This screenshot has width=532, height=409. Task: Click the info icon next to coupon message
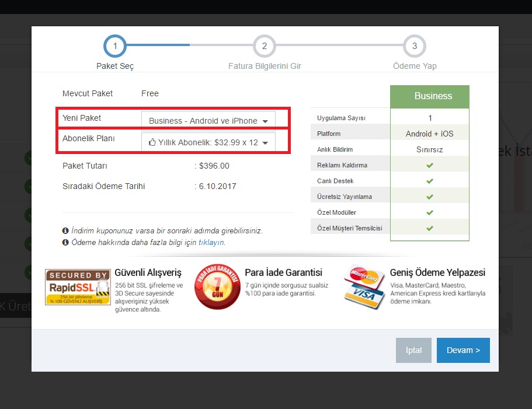65,230
